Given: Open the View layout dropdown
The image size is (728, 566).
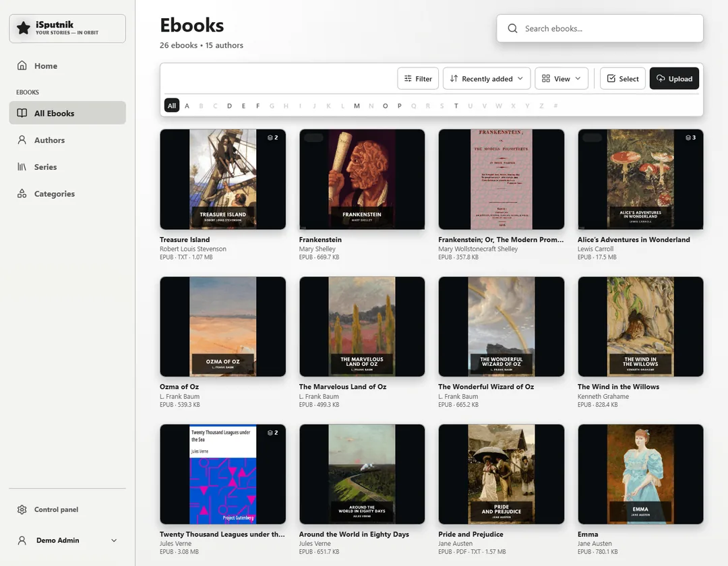Looking at the screenshot, I should tap(562, 78).
